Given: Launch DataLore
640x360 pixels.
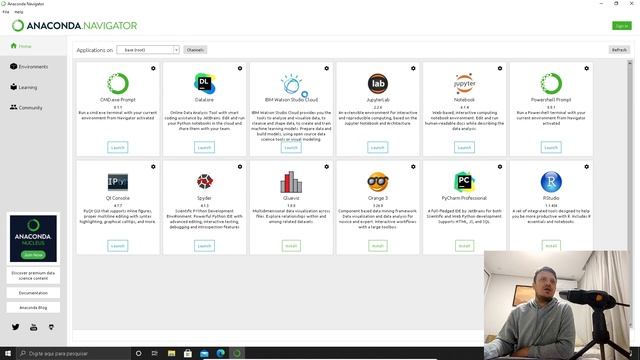Looking at the screenshot, I should coord(204,147).
